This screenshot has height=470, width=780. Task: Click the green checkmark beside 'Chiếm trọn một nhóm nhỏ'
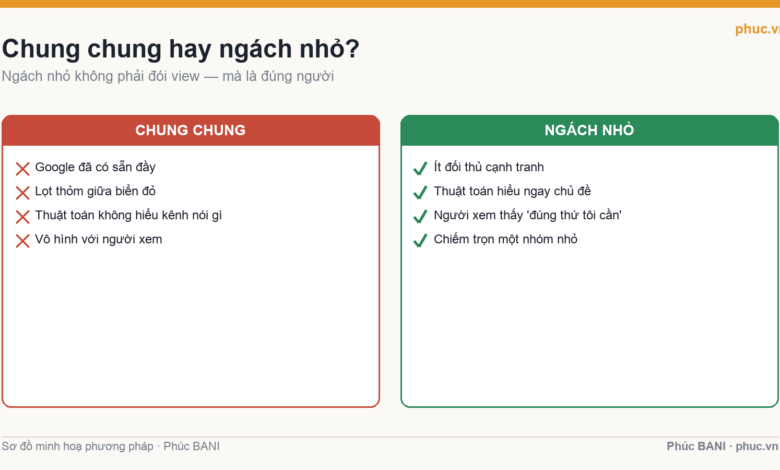point(420,241)
